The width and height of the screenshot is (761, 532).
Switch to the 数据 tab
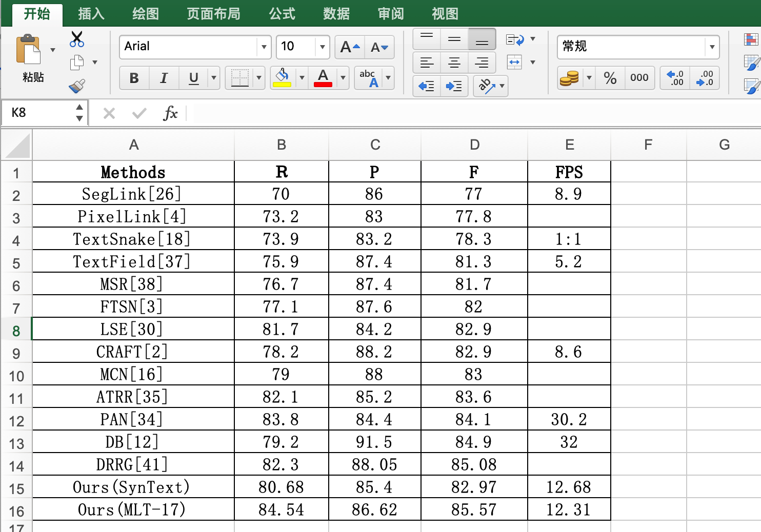click(x=336, y=14)
